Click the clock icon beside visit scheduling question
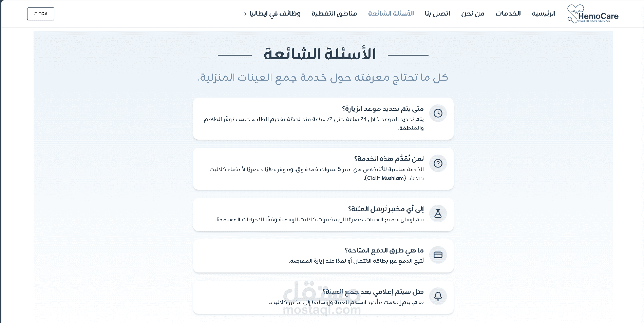 [x=438, y=113]
